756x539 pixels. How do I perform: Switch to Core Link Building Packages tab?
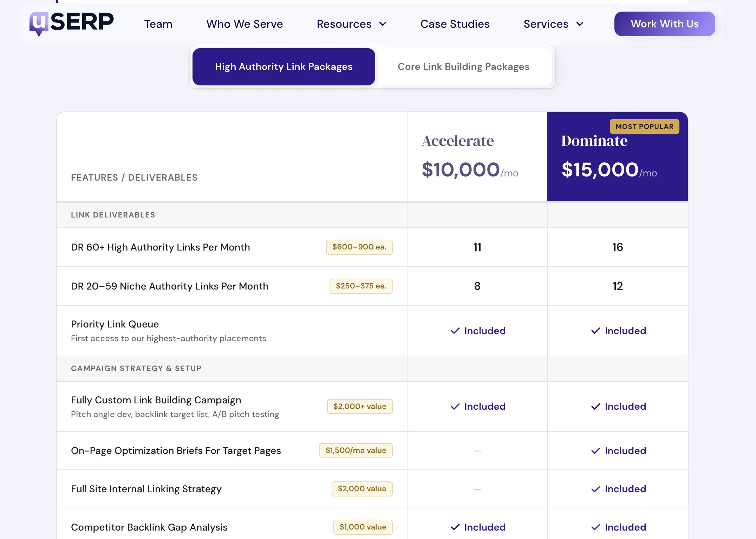pyautogui.click(x=463, y=67)
